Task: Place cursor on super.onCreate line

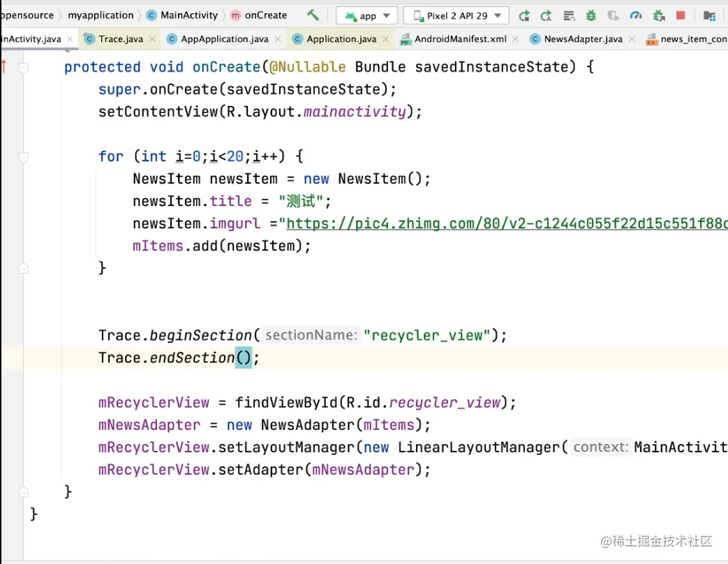Action: point(247,89)
